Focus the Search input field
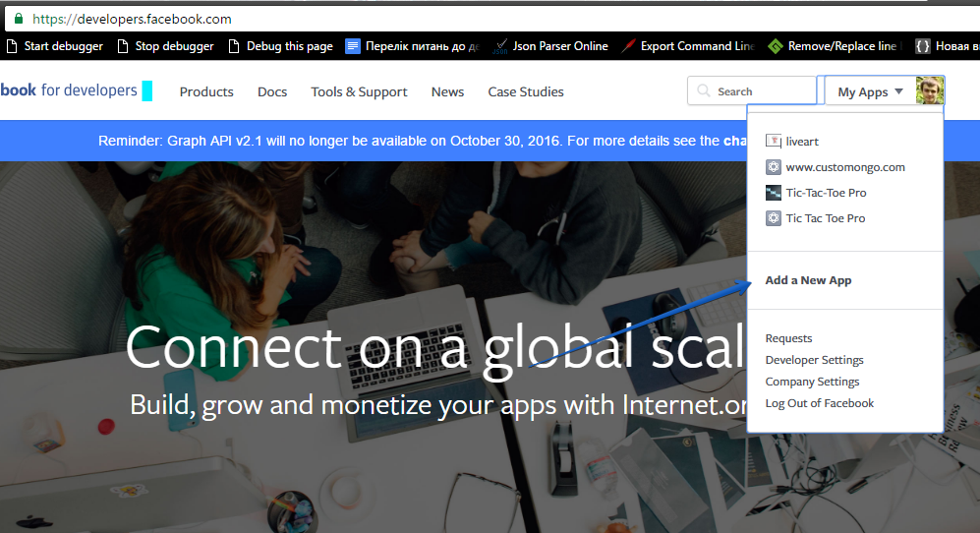The height and width of the screenshot is (533, 980). point(752,90)
